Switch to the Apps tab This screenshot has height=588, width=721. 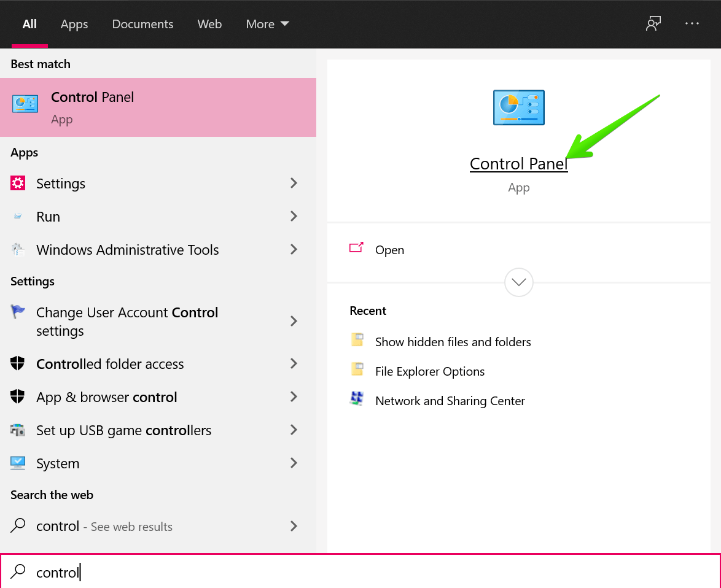(74, 24)
